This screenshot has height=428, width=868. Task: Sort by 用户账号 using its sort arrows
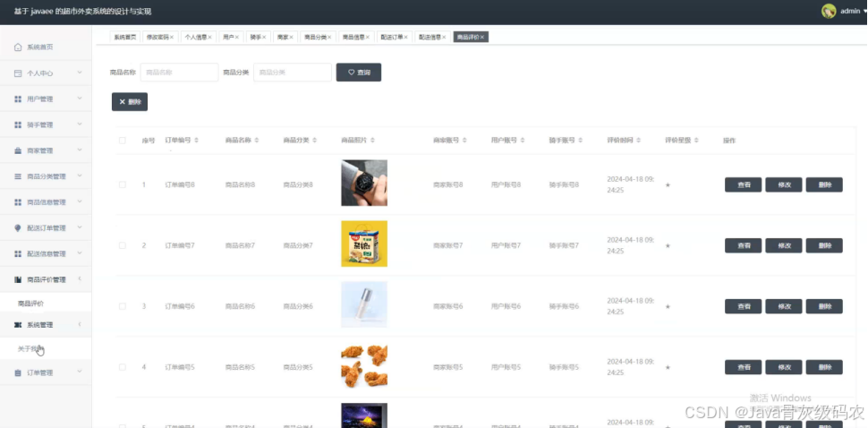click(x=523, y=141)
